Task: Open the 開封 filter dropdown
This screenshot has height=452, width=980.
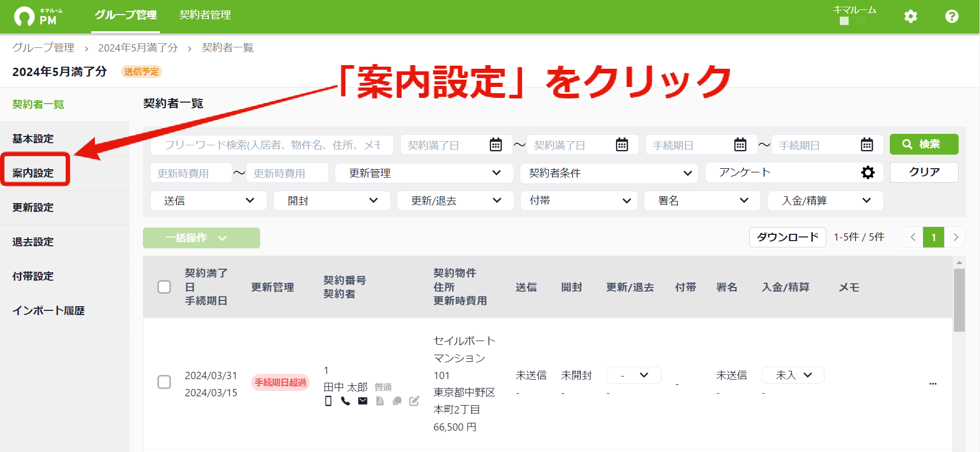Action: (332, 200)
